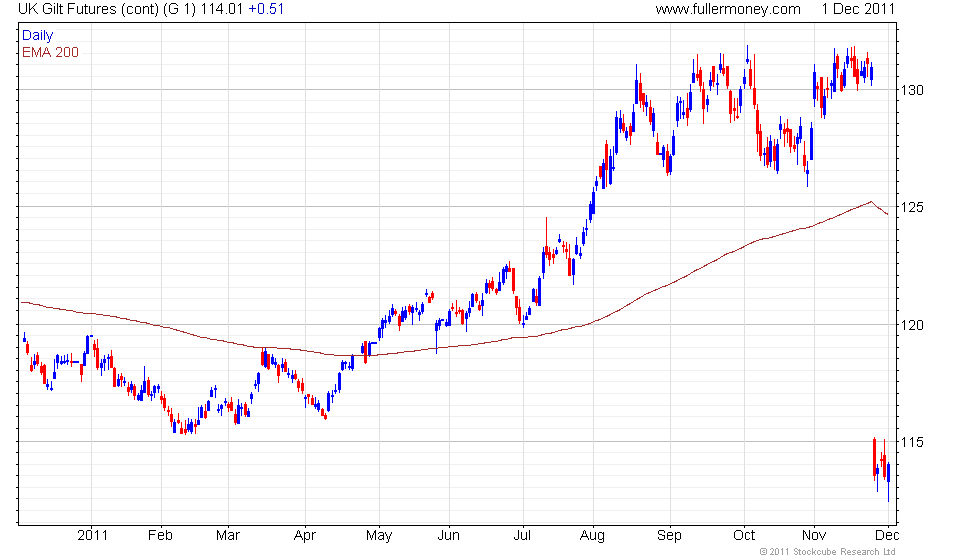This screenshot has height=560, width=980.
Task: Click the 'Sep' time axis label
Action: click(669, 536)
